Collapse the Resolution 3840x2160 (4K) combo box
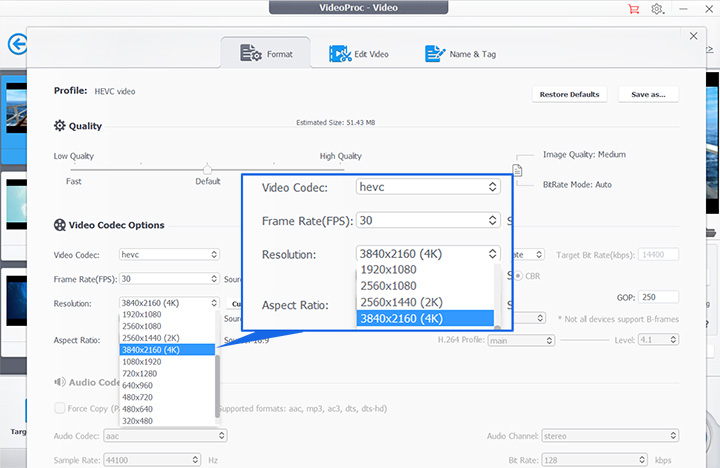The image size is (720, 468). click(x=169, y=303)
